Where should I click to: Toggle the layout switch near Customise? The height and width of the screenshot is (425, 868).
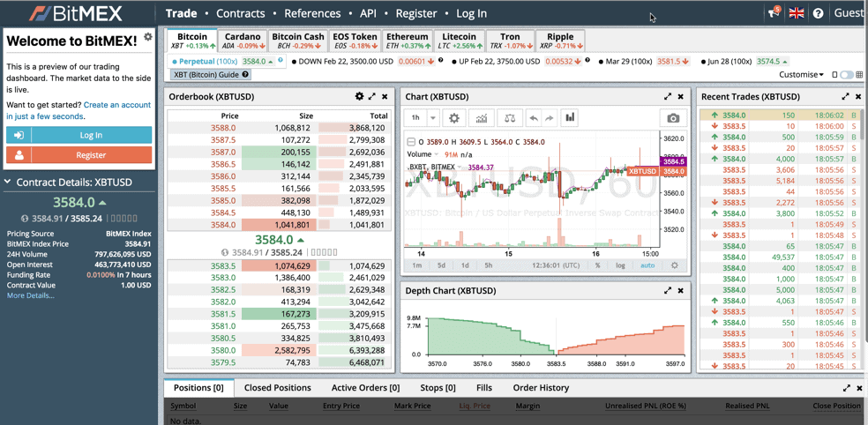click(847, 75)
